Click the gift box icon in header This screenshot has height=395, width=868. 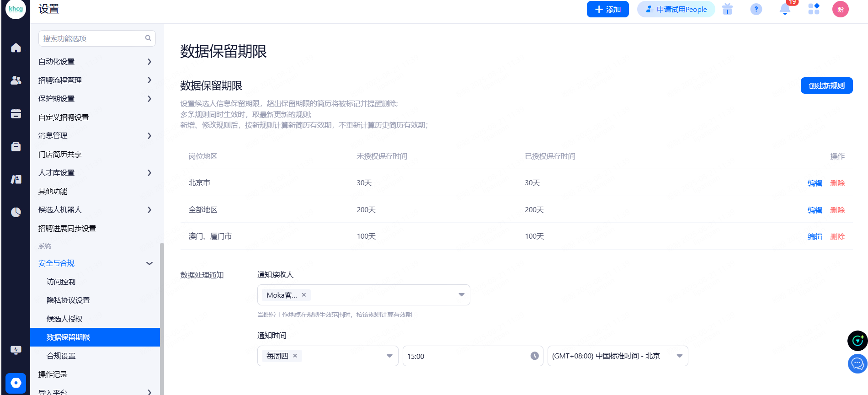[x=727, y=9]
